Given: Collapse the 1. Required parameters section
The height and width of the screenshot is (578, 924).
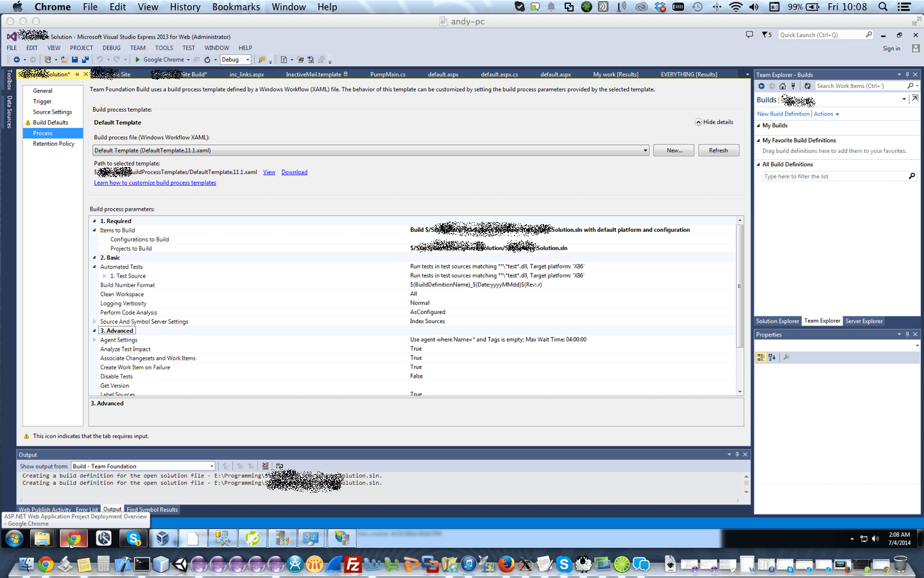Looking at the screenshot, I should (94, 221).
